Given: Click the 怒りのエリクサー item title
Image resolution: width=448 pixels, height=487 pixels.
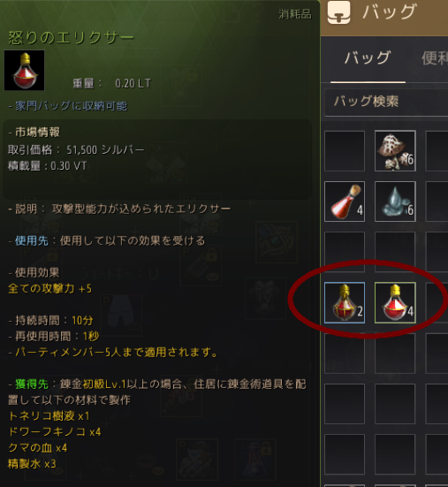Looking at the screenshot, I should pyautogui.click(x=71, y=38).
